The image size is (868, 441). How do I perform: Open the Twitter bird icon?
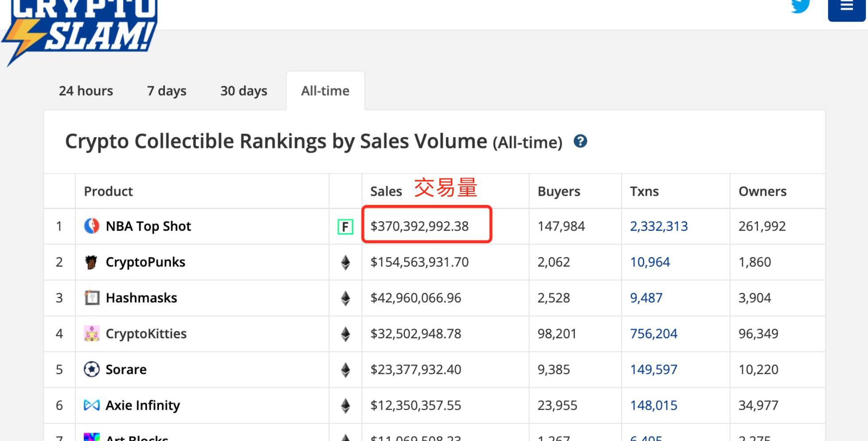[x=800, y=6]
